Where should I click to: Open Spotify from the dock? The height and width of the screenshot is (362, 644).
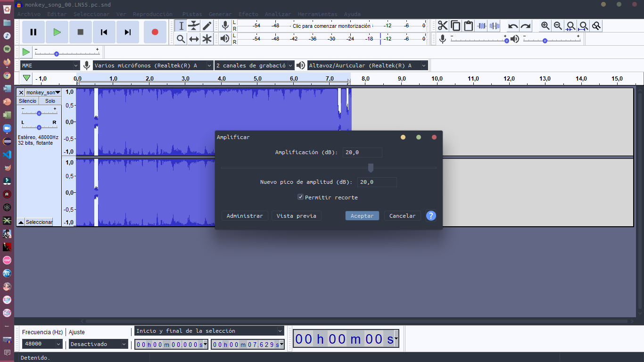click(x=7, y=49)
